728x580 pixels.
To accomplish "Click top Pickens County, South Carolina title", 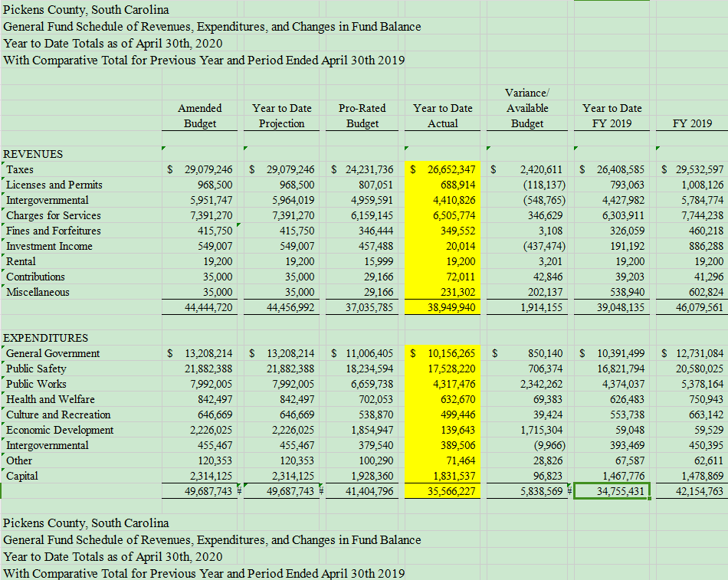I will (86, 10).
